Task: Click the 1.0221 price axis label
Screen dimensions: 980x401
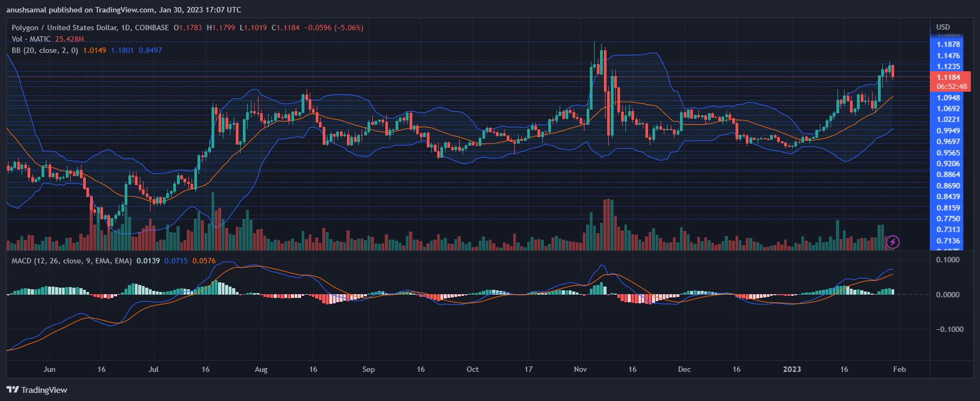Action: 948,119
